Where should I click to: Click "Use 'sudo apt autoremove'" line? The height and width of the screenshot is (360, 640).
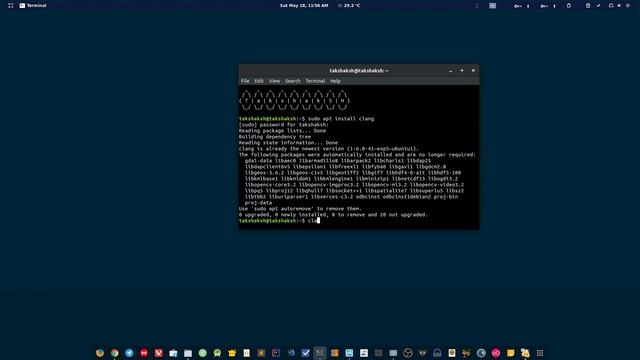point(300,209)
